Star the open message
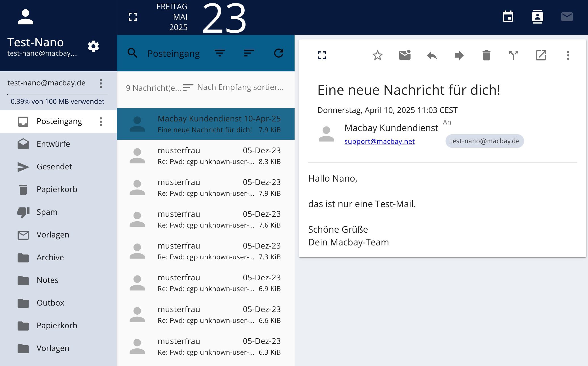 378,55
